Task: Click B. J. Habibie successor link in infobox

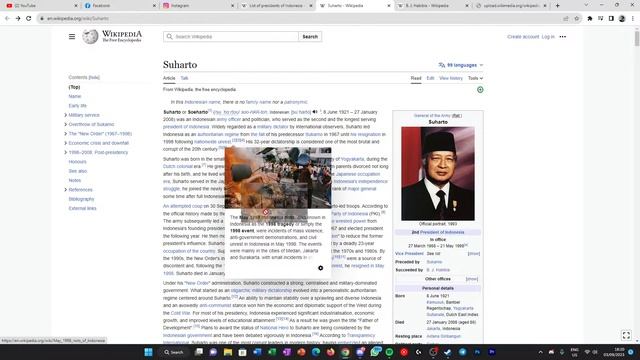Action: [x=438, y=270]
